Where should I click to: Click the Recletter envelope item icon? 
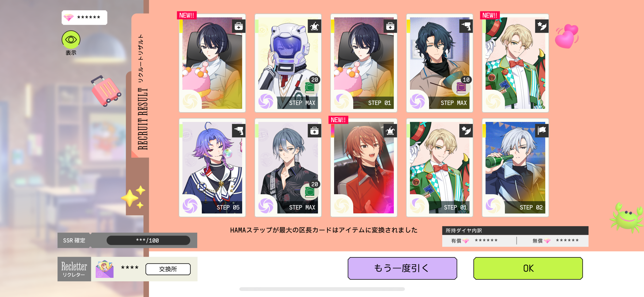[105, 269]
